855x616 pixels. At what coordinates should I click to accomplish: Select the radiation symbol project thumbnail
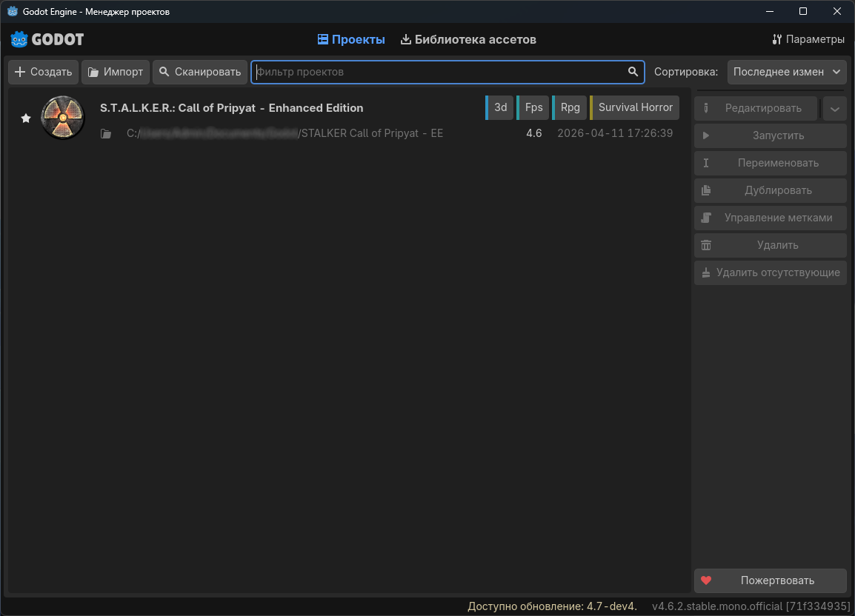(63, 117)
